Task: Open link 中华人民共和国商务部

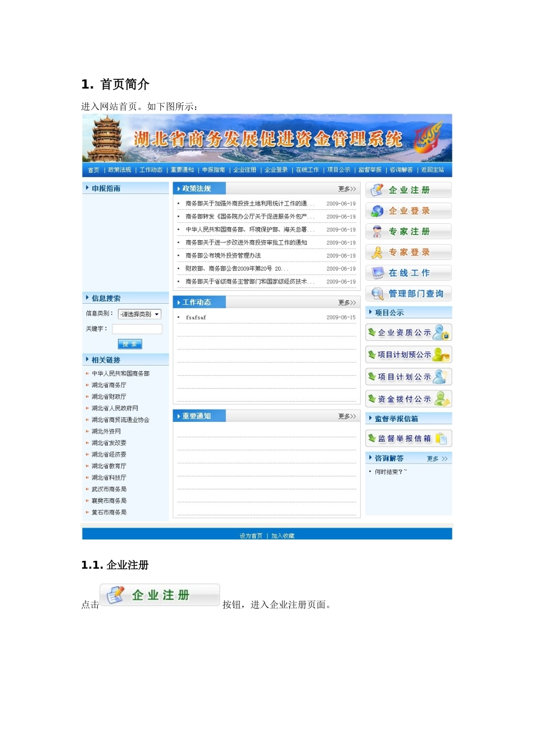Action: [121, 373]
